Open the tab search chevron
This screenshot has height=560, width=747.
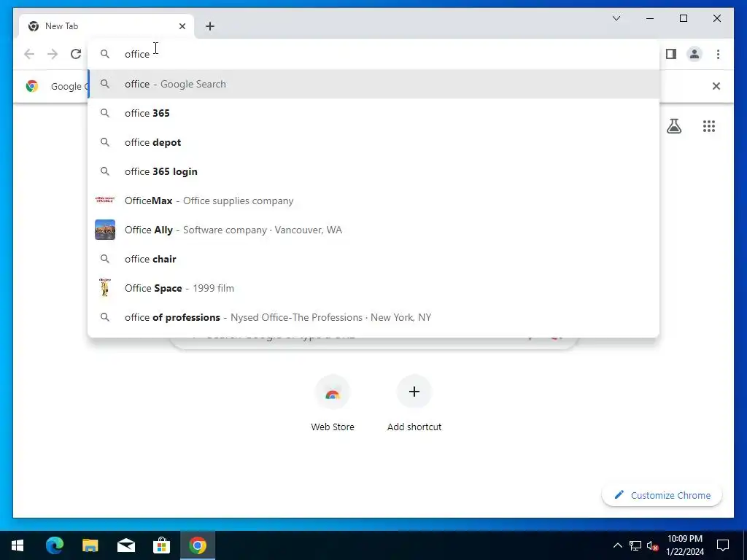coord(616,18)
